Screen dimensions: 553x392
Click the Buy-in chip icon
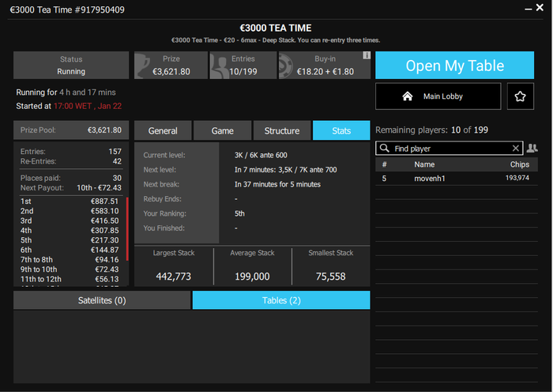[286, 66]
